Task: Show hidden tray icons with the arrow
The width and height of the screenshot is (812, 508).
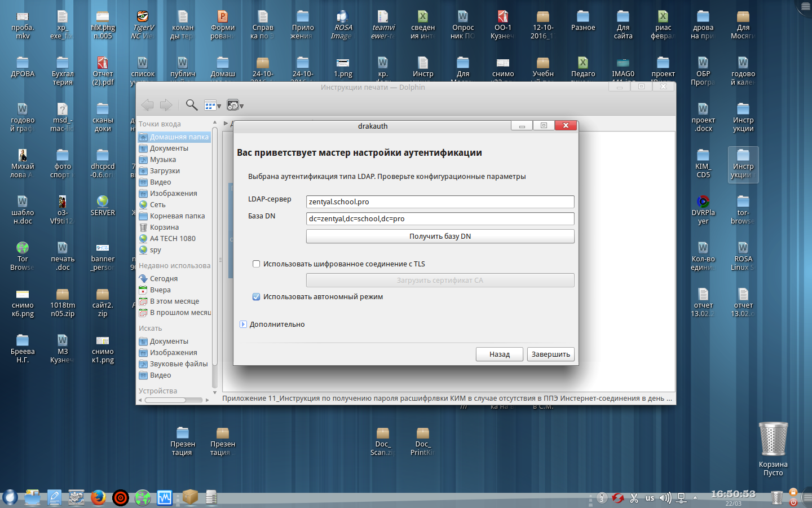Action: [695, 498]
